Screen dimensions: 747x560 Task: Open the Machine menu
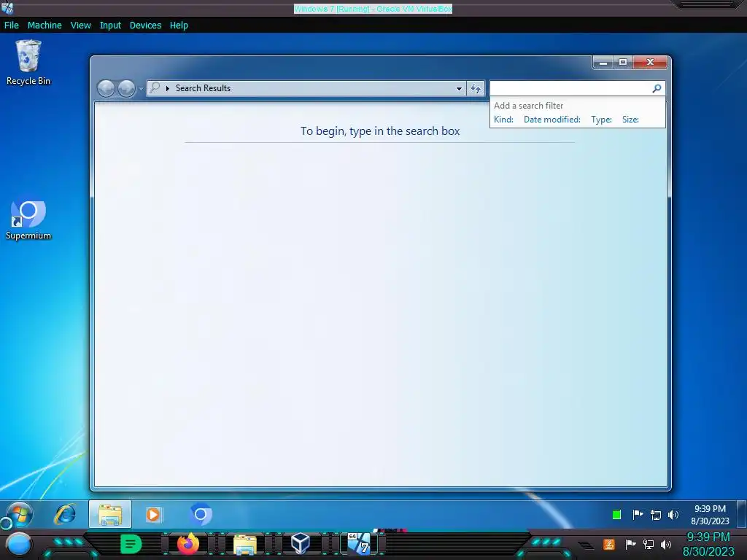pyautogui.click(x=44, y=26)
